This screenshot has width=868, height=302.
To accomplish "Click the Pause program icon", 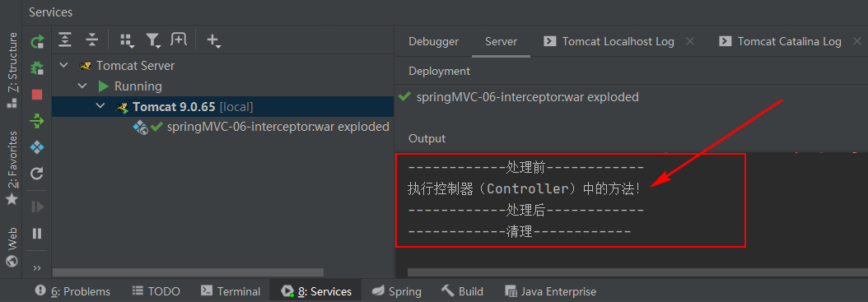I will point(37,234).
